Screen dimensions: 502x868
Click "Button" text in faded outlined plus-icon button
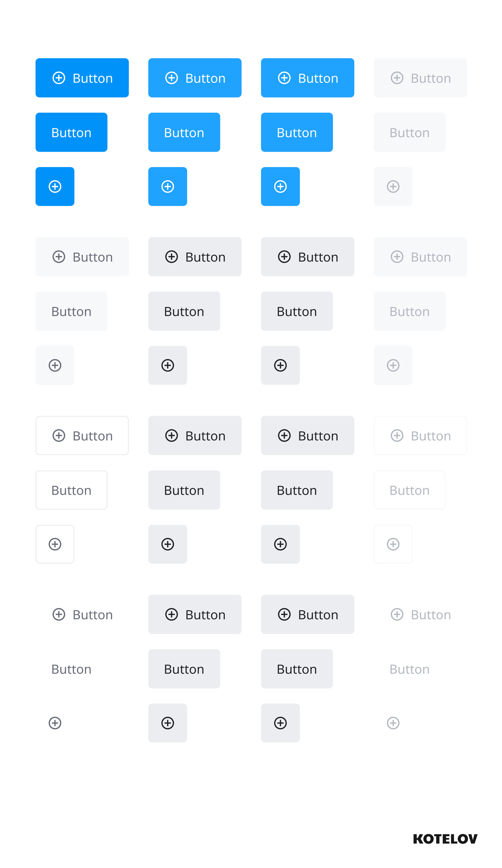tap(431, 436)
